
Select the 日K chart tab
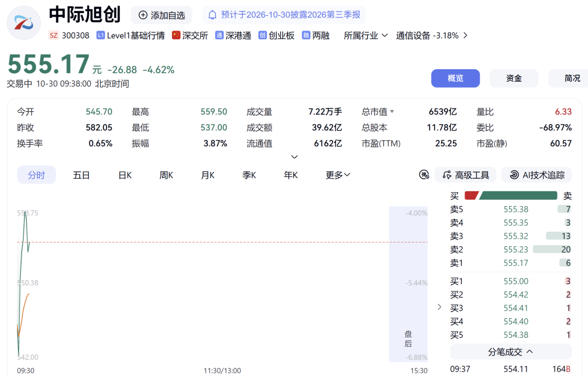coord(125,175)
